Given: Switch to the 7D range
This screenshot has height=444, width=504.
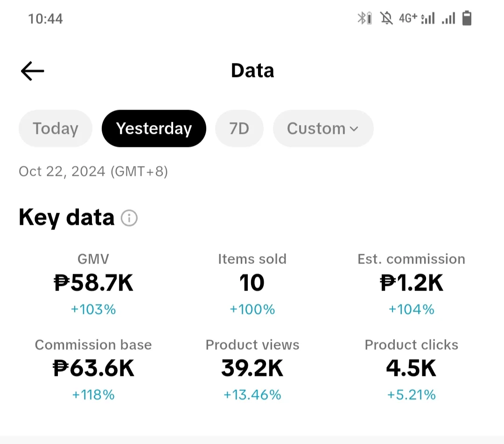Looking at the screenshot, I should point(239,129).
